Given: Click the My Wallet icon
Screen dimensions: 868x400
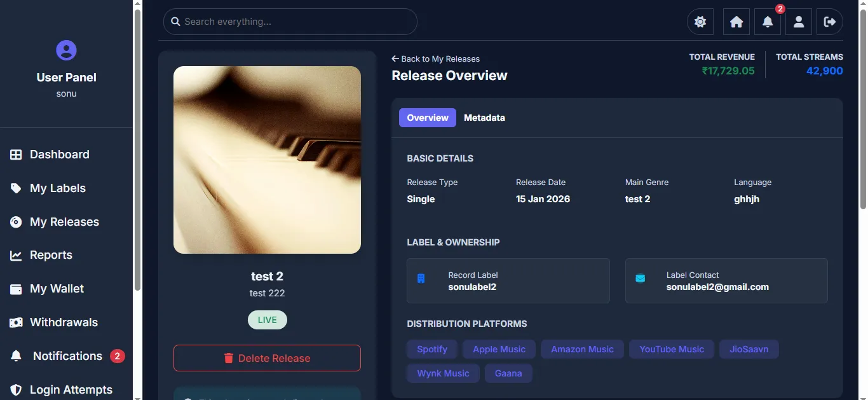Looking at the screenshot, I should click(16, 289).
